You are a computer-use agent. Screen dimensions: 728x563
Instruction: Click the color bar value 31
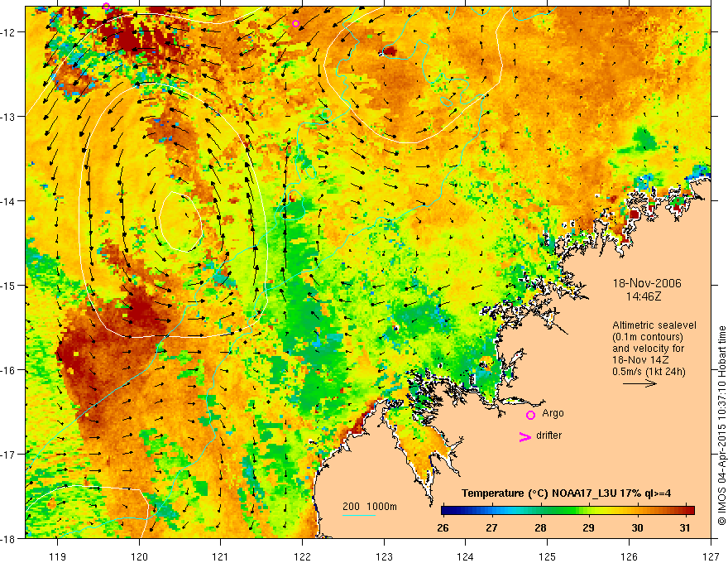pyautogui.click(x=685, y=527)
